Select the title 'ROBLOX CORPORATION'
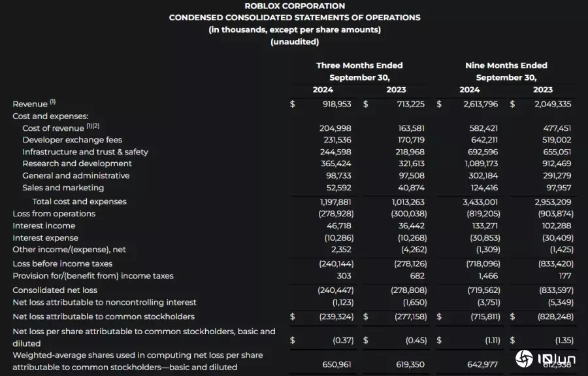 click(x=295, y=6)
